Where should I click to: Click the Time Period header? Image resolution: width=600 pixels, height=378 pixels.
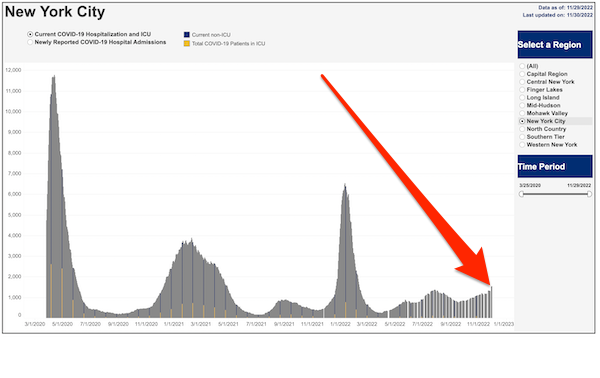coord(555,166)
